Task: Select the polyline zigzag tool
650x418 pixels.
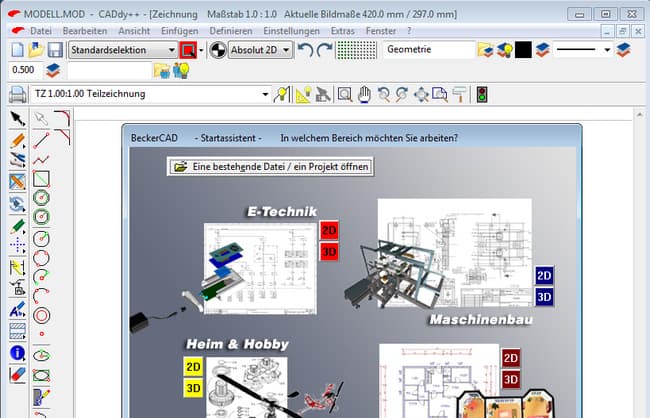Action: click(x=41, y=159)
